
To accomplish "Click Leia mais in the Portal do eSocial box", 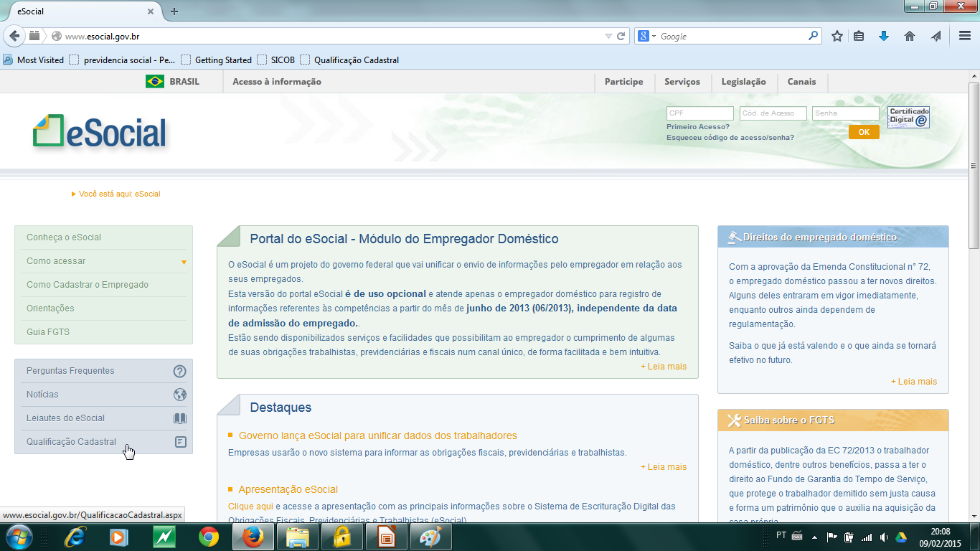I will click(664, 367).
